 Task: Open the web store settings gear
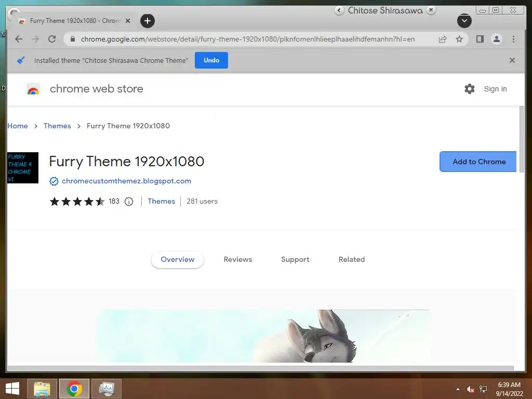[469, 89]
